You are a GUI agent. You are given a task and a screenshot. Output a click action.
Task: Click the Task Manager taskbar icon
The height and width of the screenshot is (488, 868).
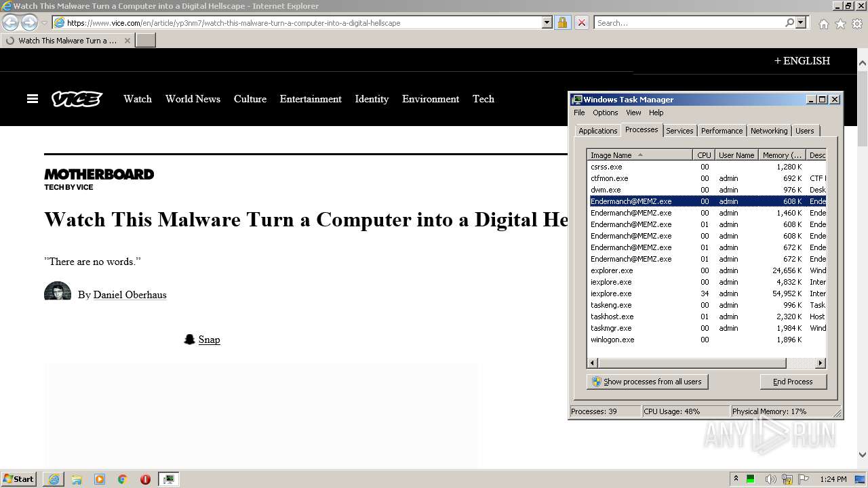(x=168, y=479)
